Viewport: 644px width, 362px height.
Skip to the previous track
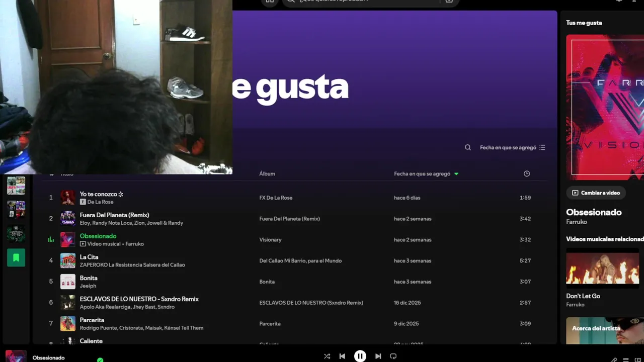coord(342,356)
